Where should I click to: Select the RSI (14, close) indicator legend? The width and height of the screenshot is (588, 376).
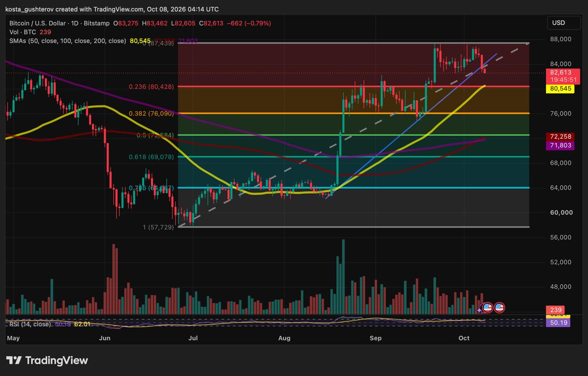(30, 324)
